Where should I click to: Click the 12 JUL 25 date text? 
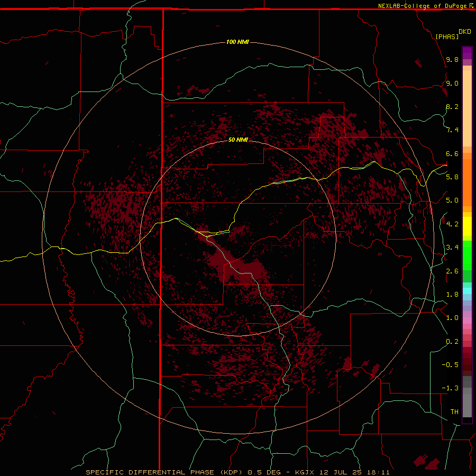coord(342,472)
